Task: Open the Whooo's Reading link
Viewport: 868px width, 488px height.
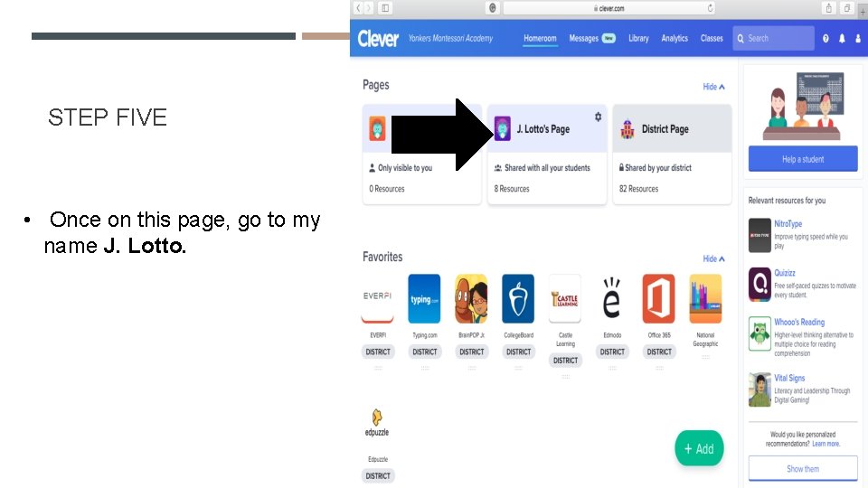Action: click(x=799, y=322)
